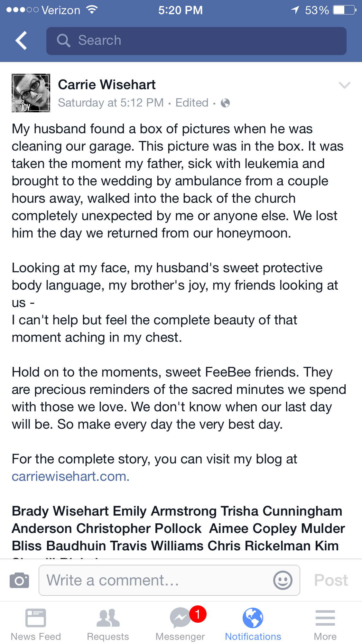Expand the post options chevron
The width and height of the screenshot is (362, 644).
tap(344, 85)
